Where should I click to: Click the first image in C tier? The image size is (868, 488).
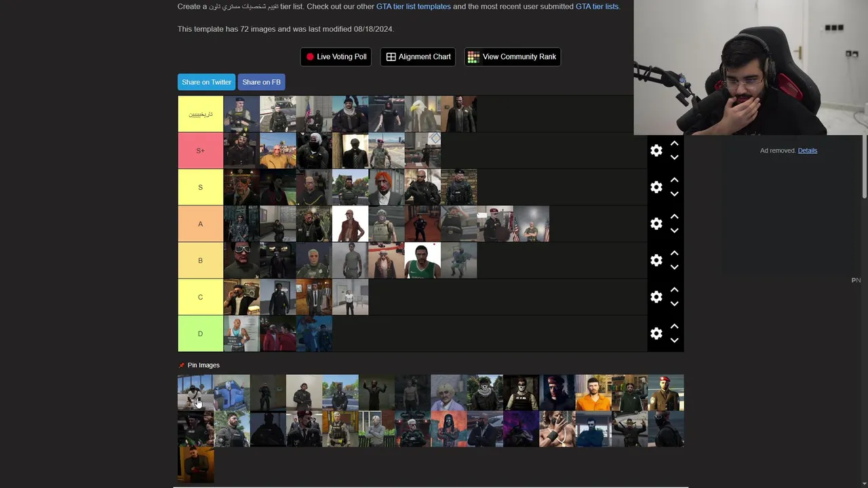pyautogui.click(x=241, y=297)
